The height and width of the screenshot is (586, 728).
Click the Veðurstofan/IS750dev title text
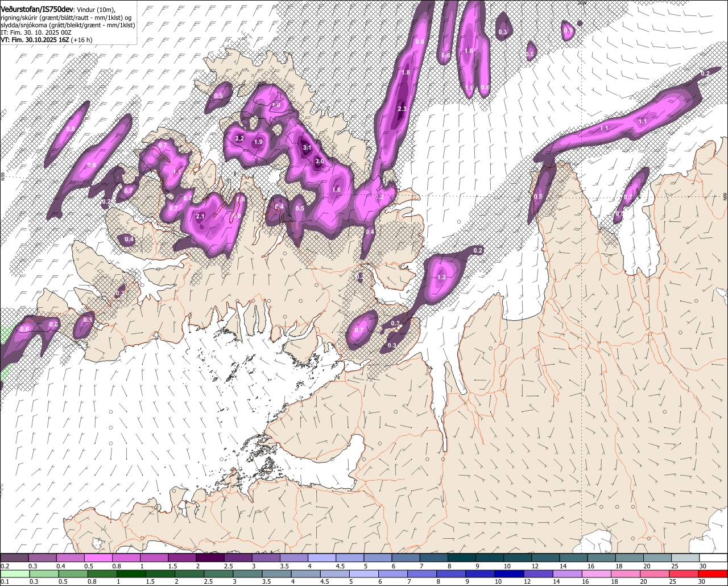coord(37,9)
